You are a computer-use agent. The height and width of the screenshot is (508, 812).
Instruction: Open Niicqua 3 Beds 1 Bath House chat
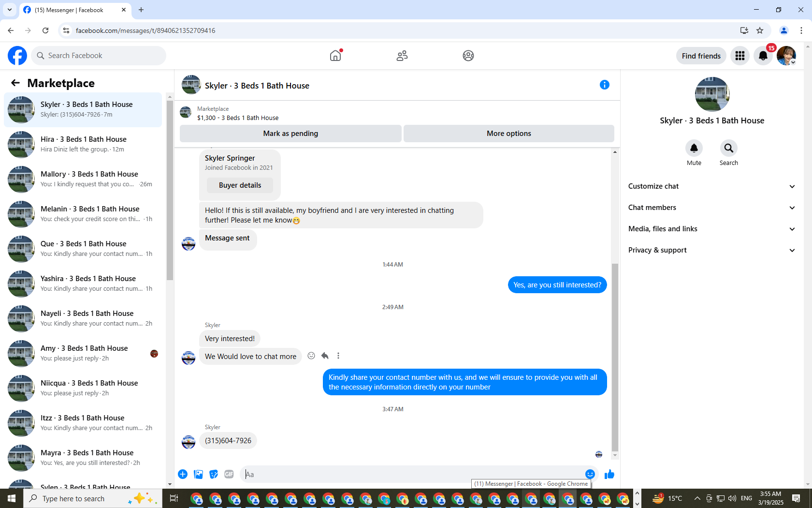click(x=83, y=388)
